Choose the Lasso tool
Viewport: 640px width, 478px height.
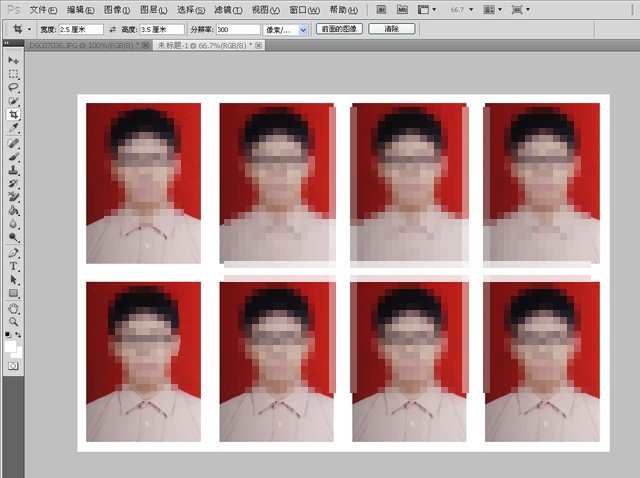tap(13, 87)
